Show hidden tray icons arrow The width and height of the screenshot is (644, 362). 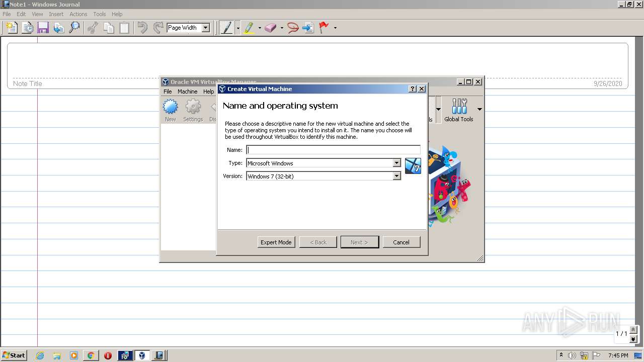[x=561, y=355]
